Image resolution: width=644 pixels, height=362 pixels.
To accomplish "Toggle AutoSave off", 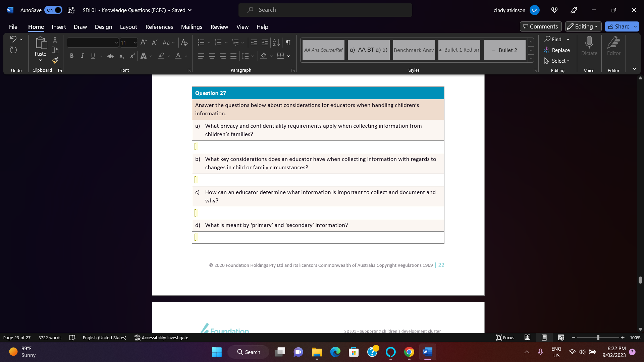I will click(53, 10).
